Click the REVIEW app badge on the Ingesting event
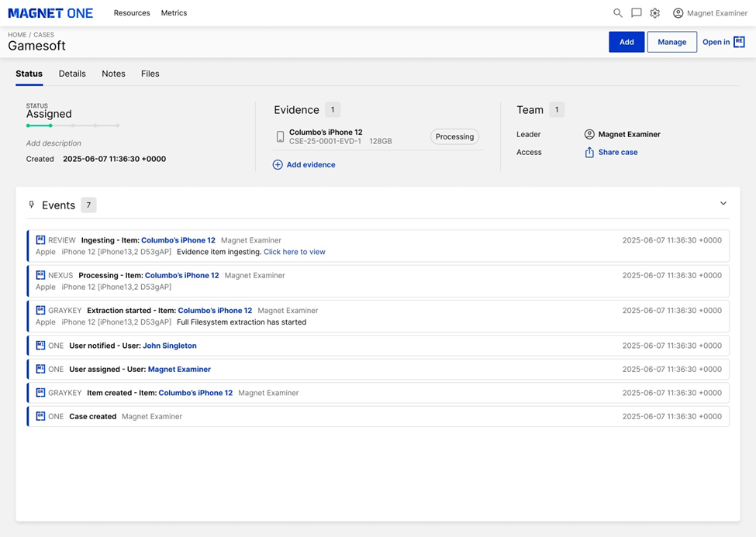 [x=40, y=240]
